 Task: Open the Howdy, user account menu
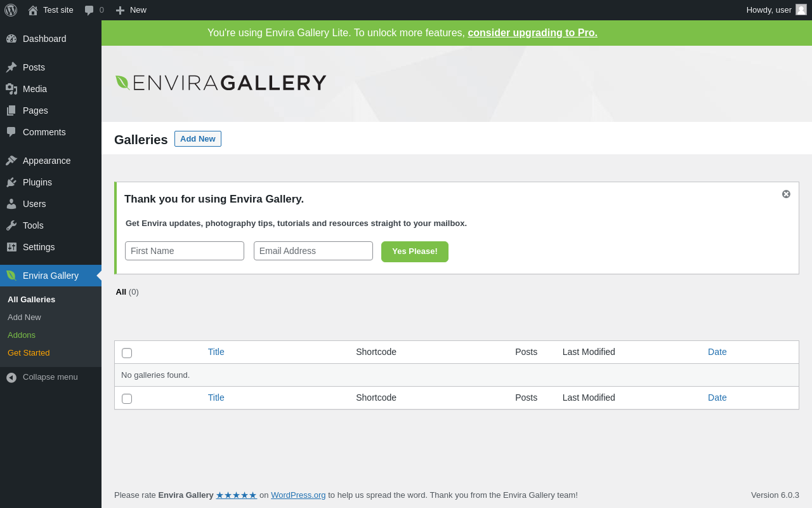pos(776,10)
